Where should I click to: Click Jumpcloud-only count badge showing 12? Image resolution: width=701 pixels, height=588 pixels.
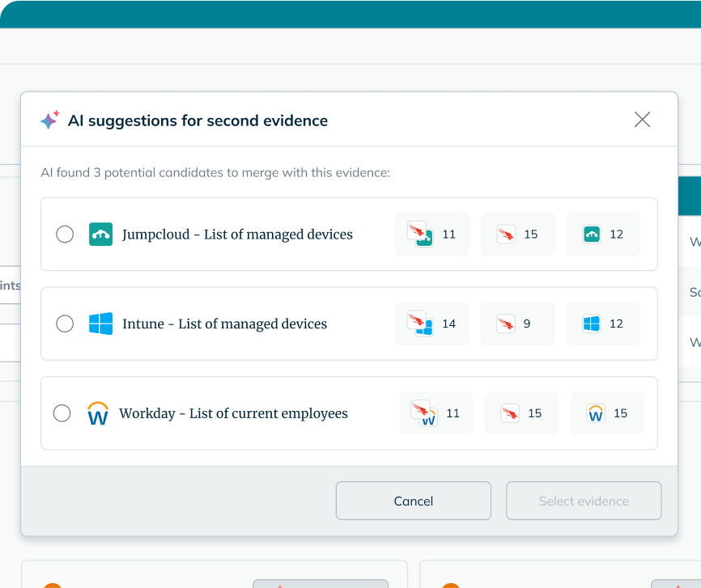pyautogui.click(x=604, y=234)
